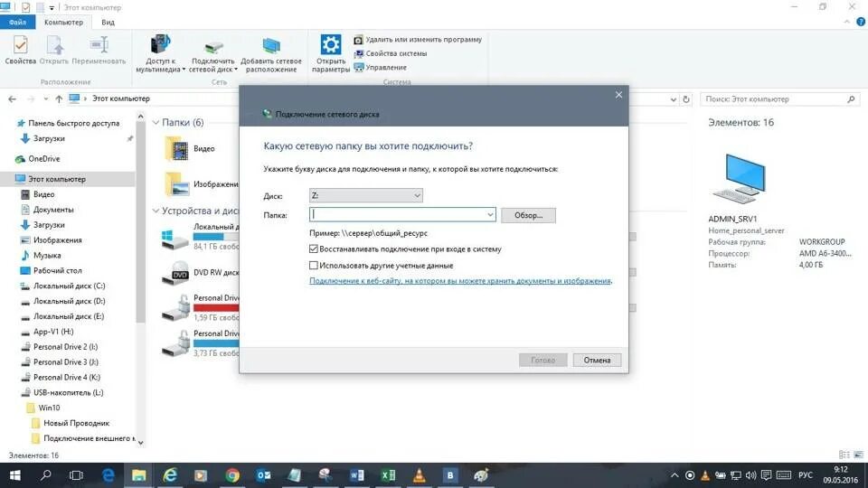868x488 pixels.
Task: Go back with the navigation arrow
Action: pos(12,99)
